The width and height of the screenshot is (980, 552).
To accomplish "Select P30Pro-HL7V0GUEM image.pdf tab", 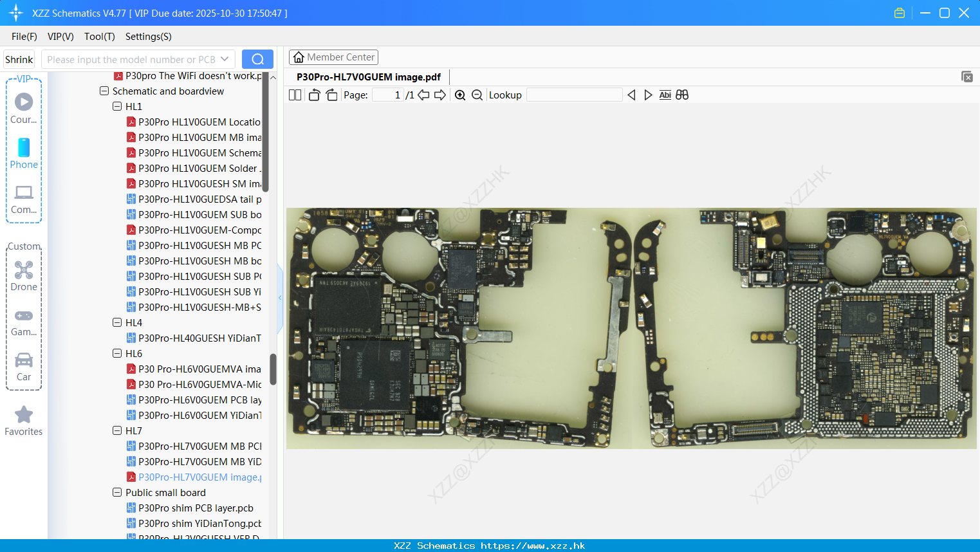I will pos(369,77).
